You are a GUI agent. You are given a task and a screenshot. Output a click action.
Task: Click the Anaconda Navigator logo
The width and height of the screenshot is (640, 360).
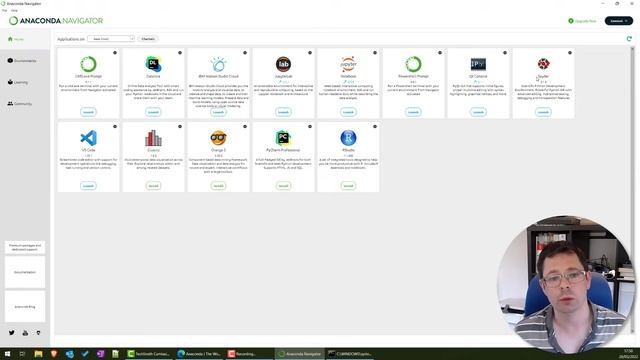click(x=56, y=21)
